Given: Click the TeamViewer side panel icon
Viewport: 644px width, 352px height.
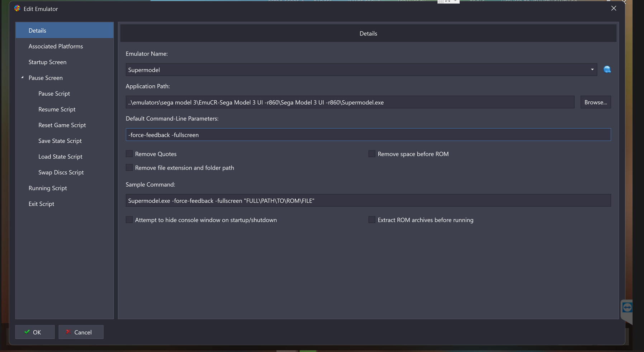Looking at the screenshot, I should (x=627, y=308).
